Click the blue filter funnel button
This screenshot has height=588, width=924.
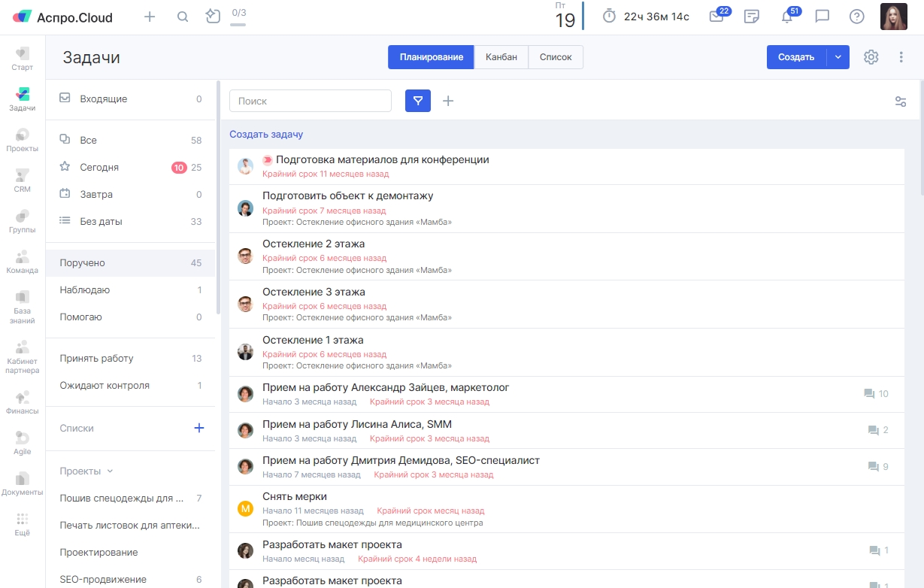[x=418, y=101]
